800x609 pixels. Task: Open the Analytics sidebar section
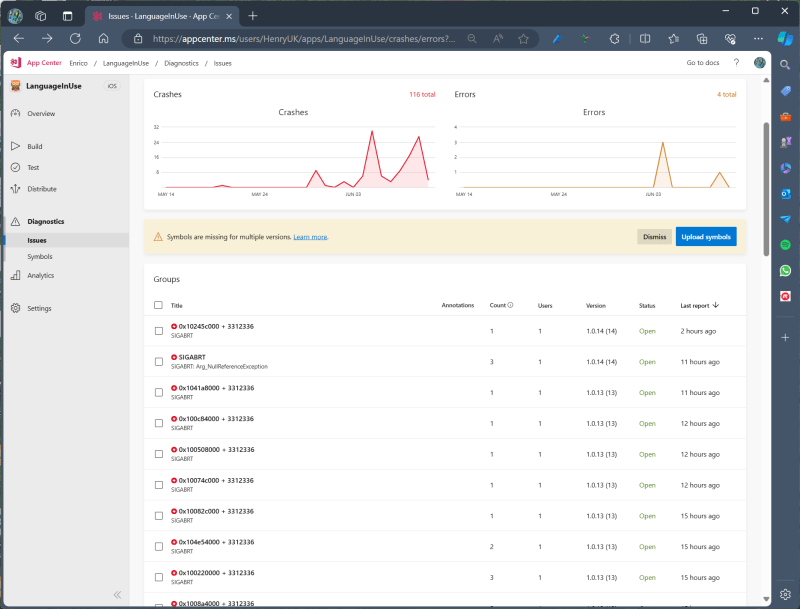(x=40, y=275)
